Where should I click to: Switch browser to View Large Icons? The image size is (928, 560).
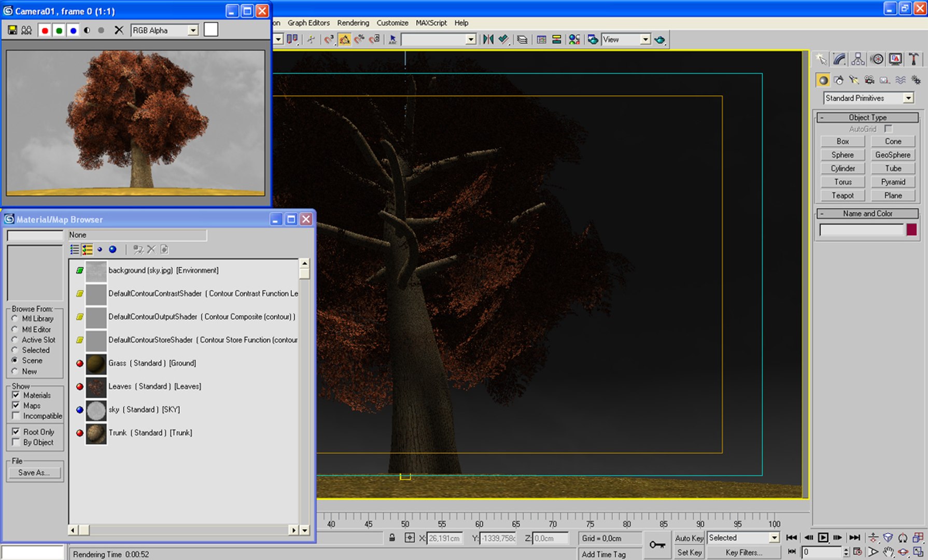click(113, 250)
